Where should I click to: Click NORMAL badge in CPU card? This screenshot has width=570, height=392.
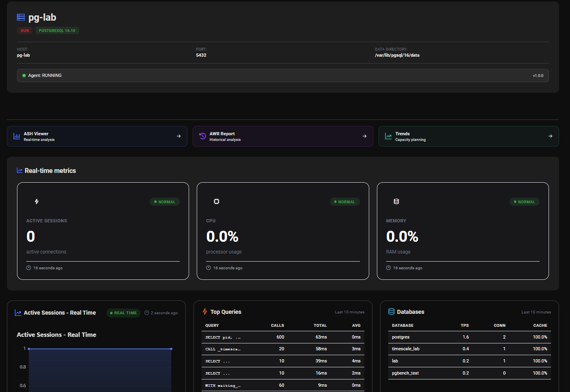pyautogui.click(x=345, y=202)
